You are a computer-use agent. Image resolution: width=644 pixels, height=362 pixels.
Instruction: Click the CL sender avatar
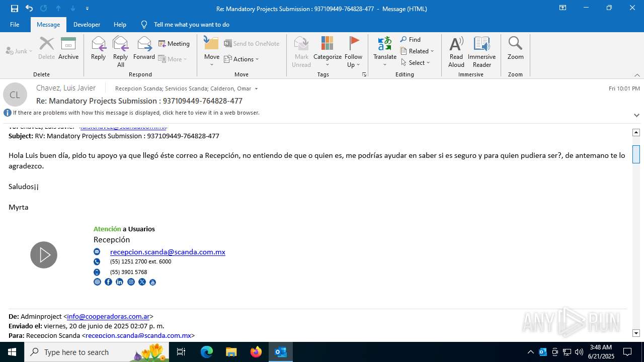[x=15, y=95]
